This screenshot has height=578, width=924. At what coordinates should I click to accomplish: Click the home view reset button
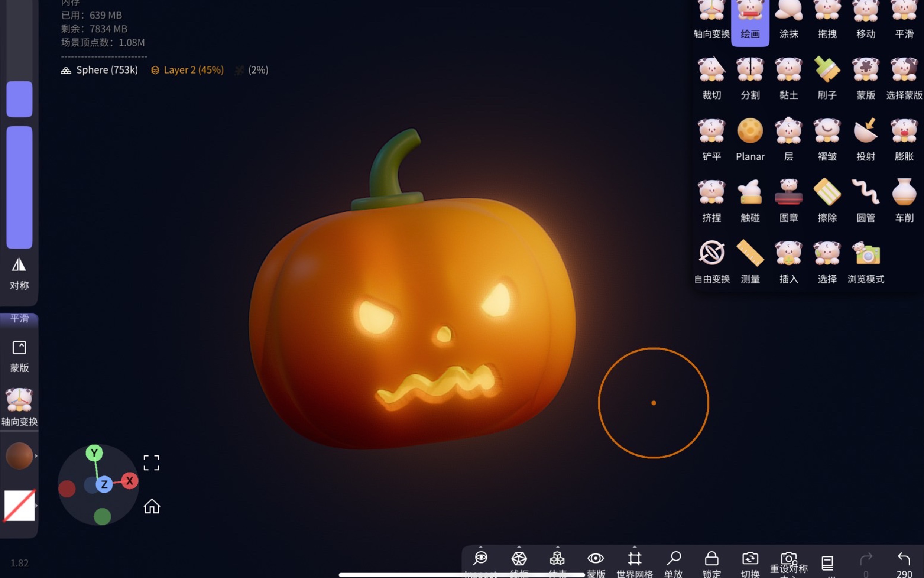[152, 507]
